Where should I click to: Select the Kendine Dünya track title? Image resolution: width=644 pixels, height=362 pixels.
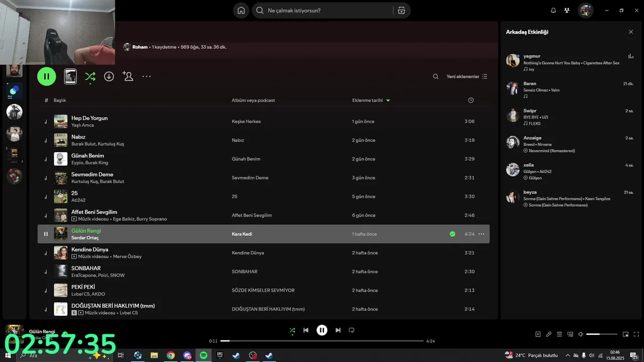tap(90, 249)
